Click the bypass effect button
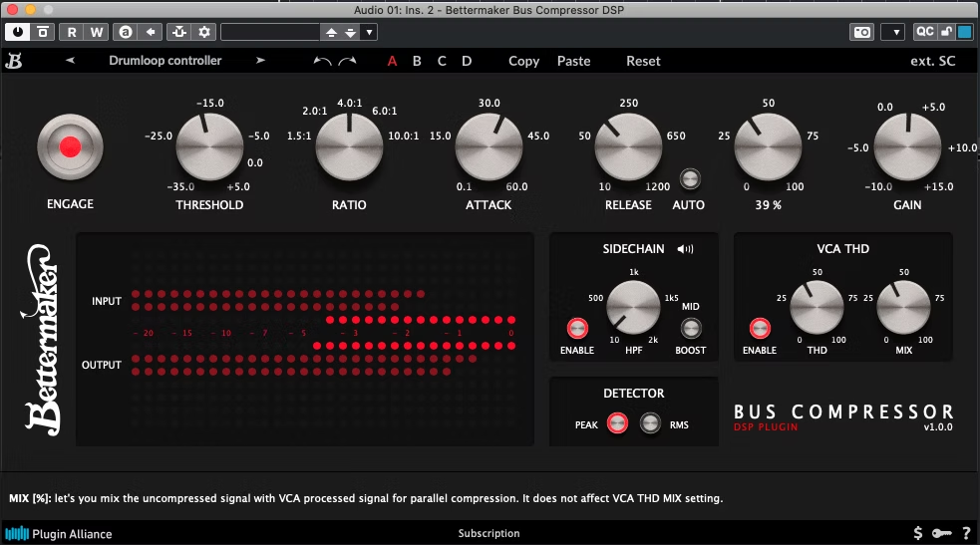The width and height of the screenshot is (980, 545). (43, 32)
